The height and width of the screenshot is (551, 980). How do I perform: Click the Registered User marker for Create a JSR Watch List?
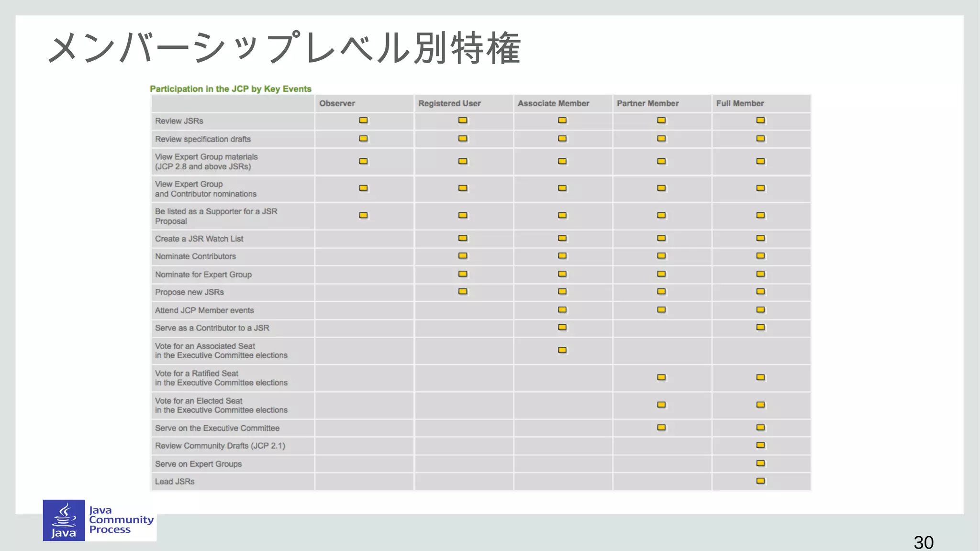(463, 238)
